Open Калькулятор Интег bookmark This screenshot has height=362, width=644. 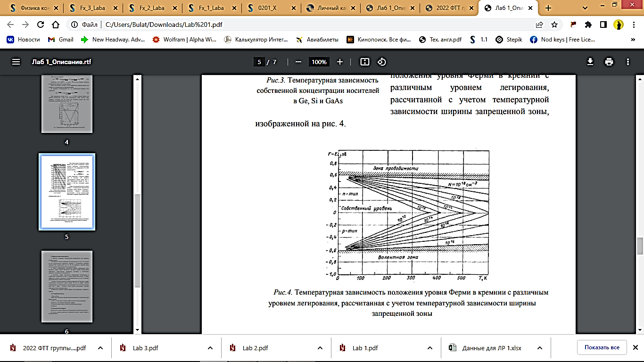point(256,40)
